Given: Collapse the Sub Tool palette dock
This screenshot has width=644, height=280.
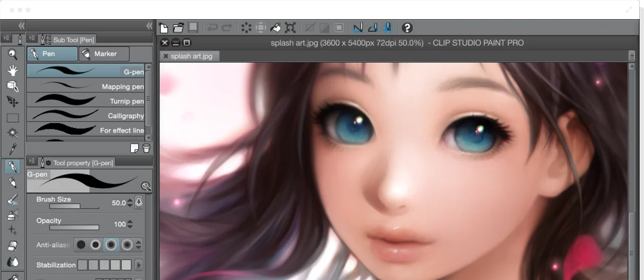Looking at the screenshot, I should [x=149, y=26].
